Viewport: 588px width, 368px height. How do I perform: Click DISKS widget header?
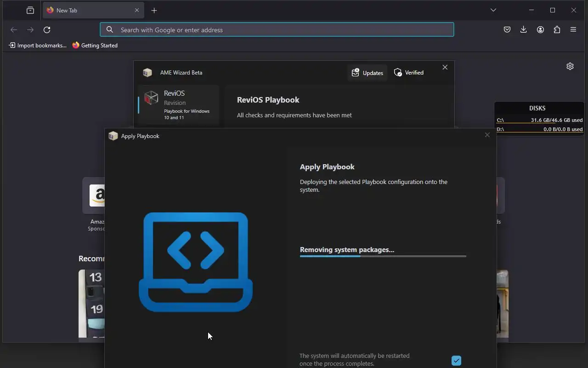(537, 108)
